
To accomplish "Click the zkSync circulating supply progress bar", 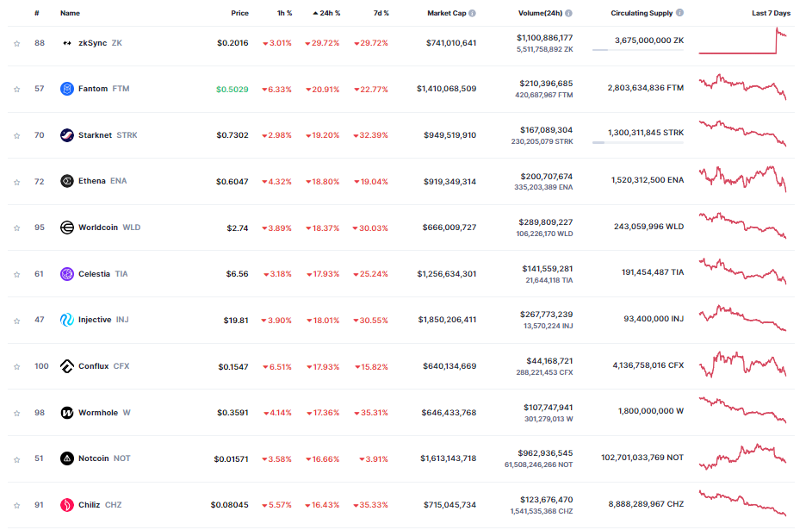I will (638, 50).
